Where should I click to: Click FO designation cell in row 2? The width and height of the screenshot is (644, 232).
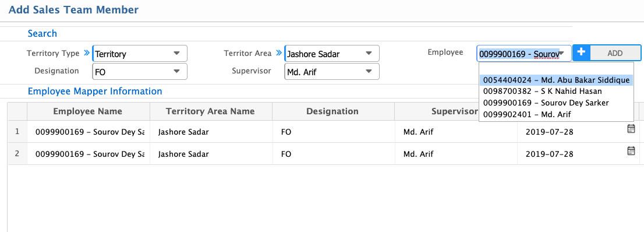tap(334, 154)
